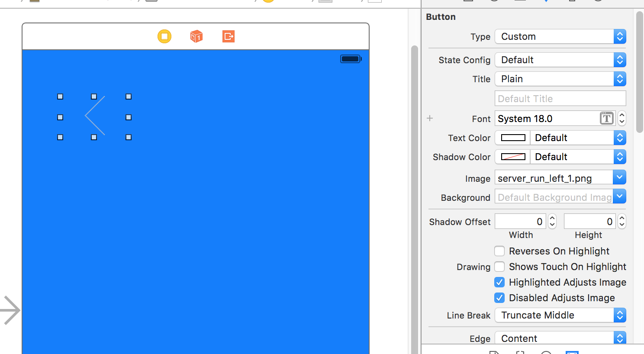Click the storyboard entry point arrow

[10, 310]
